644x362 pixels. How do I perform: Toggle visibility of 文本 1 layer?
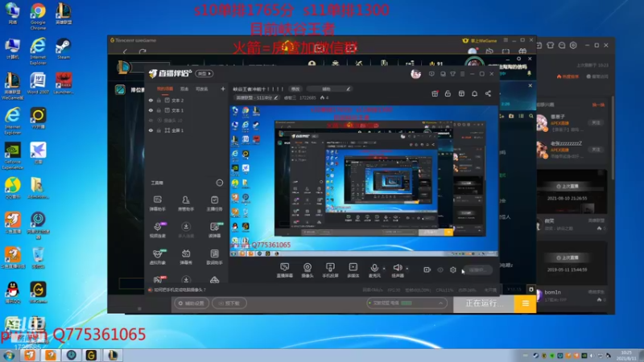tap(151, 110)
